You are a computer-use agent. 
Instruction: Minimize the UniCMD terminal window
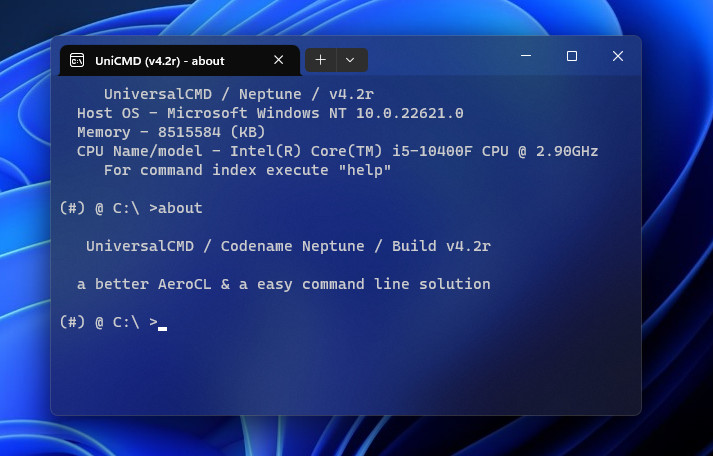coord(526,56)
